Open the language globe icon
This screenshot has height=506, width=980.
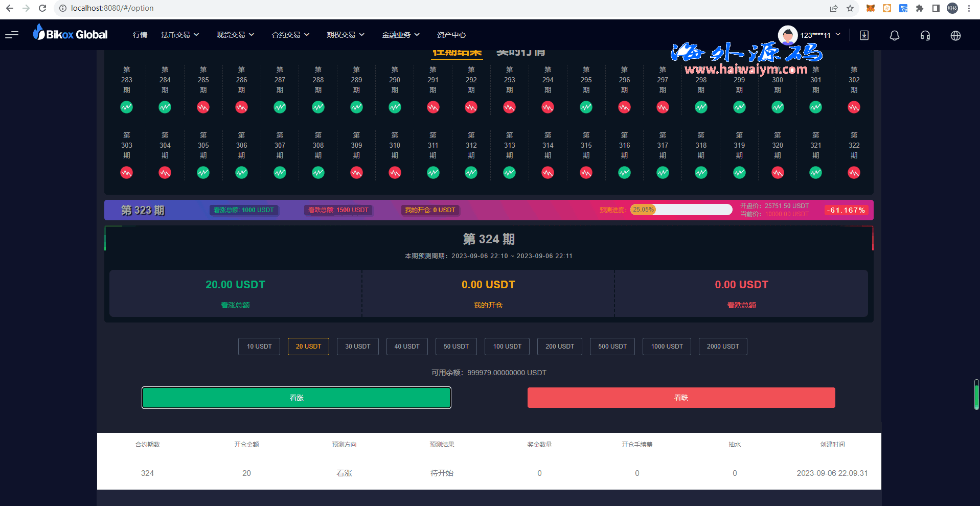coord(955,35)
